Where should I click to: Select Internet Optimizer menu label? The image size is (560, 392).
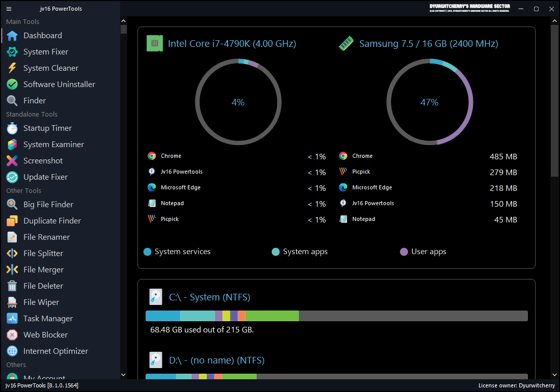55,351
